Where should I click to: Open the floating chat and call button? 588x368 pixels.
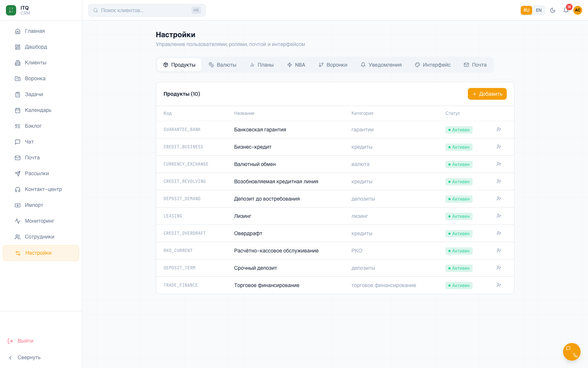[572, 352]
